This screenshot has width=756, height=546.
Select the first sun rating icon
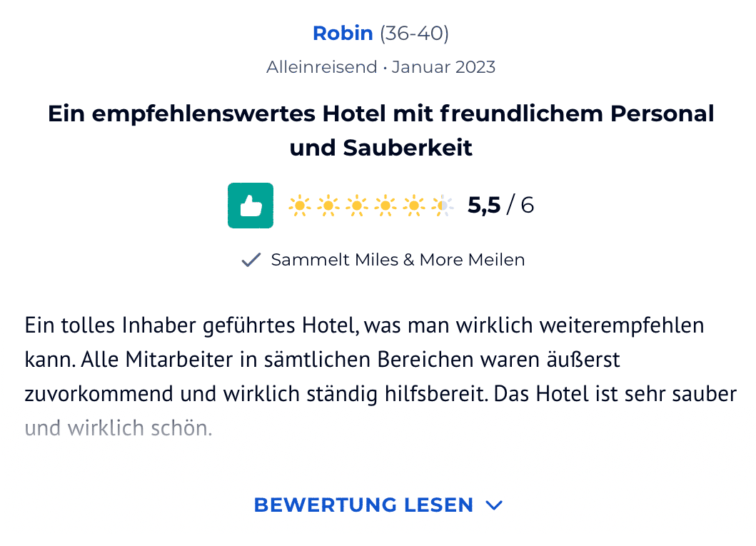[x=300, y=205]
